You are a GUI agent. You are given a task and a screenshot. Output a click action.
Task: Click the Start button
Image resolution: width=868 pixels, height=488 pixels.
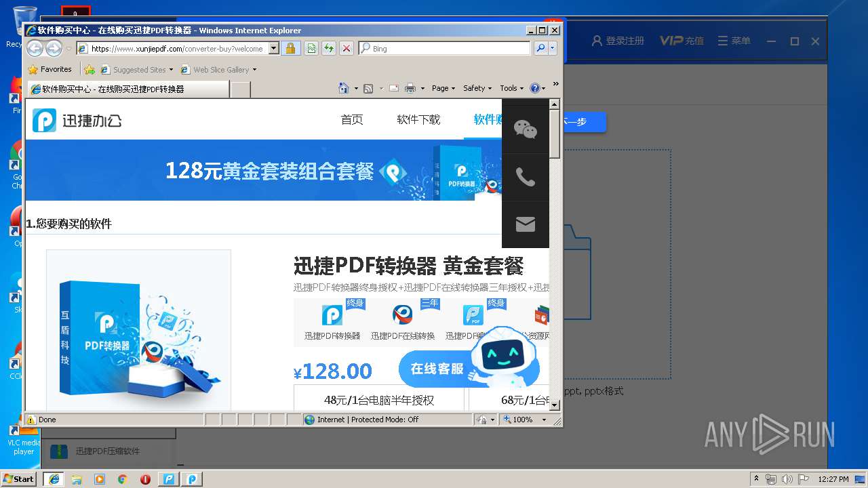point(19,479)
